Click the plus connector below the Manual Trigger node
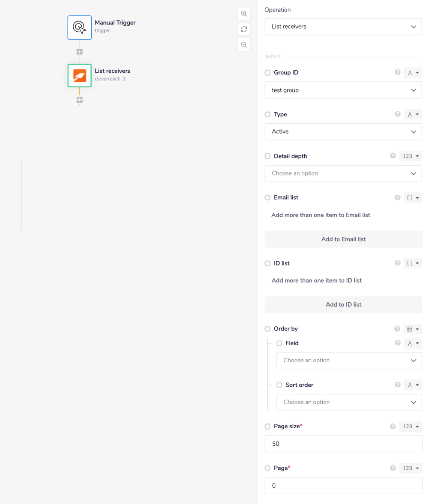 pyautogui.click(x=79, y=51)
